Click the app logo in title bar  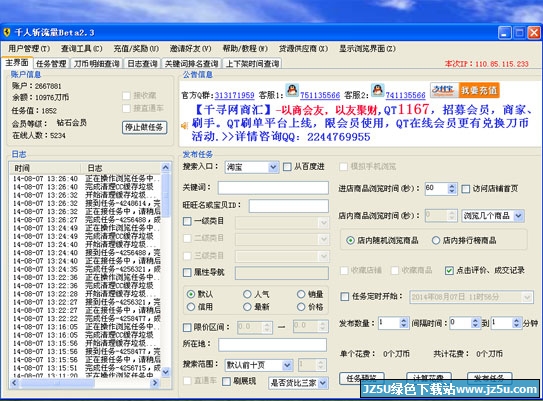[x=7, y=33]
